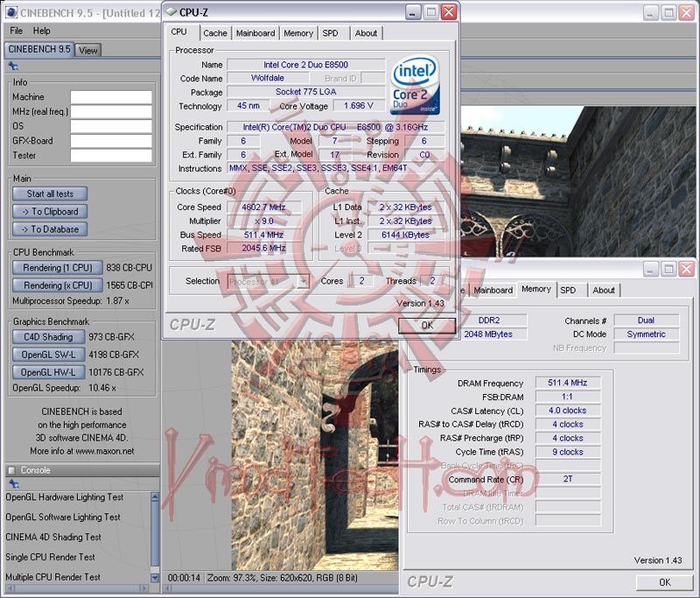Select Memory tab in second CPU-Z window
This screenshot has width=700, height=598.
click(536, 289)
